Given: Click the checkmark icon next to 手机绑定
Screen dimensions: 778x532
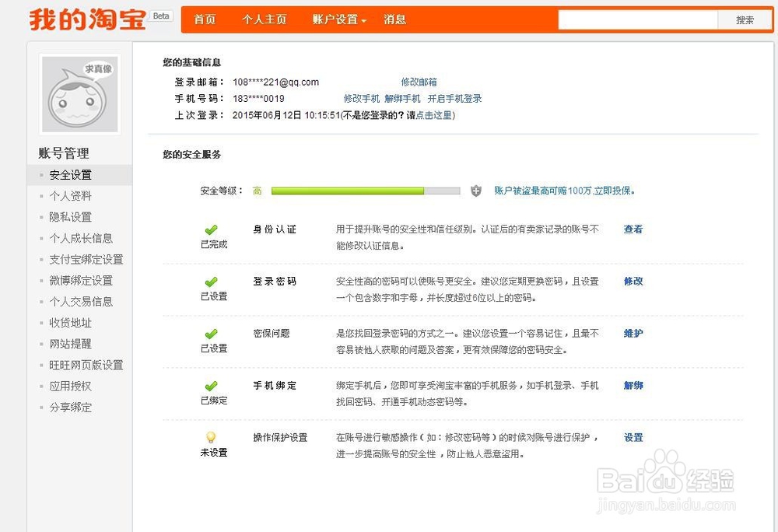Looking at the screenshot, I should (210, 387).
